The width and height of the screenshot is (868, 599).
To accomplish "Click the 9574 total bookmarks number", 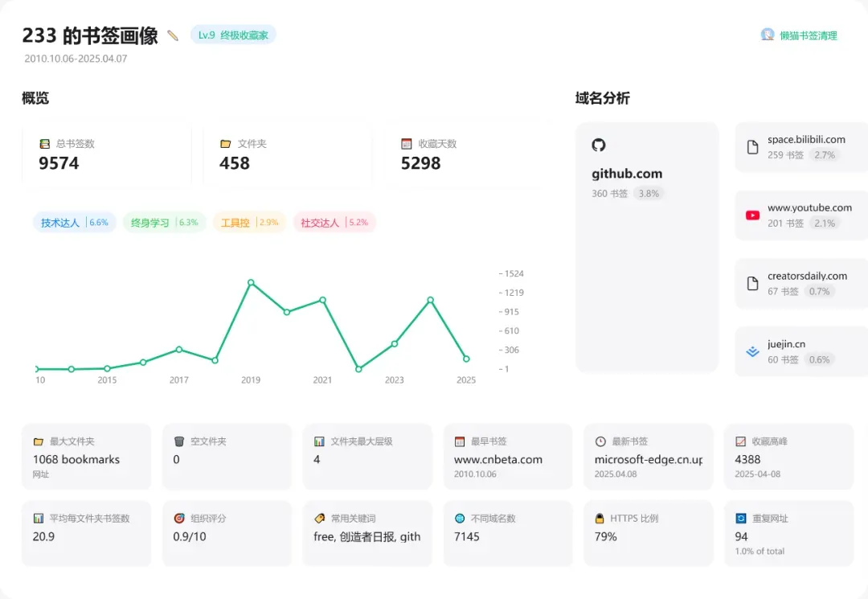I will (x=59, y=163).
